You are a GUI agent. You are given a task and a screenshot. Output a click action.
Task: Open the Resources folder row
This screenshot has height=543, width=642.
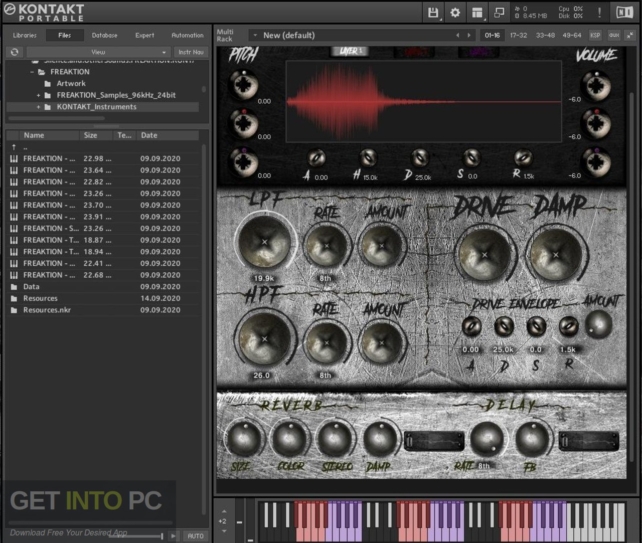(103, 299)
